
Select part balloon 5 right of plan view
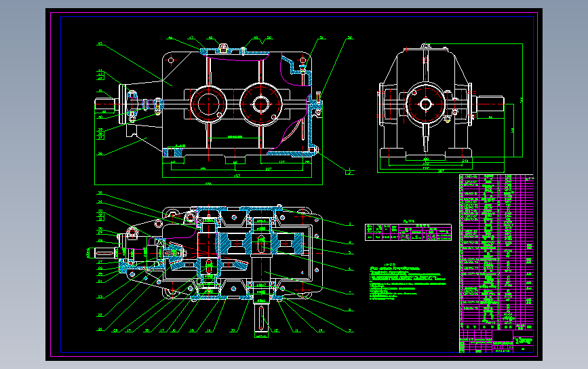click(x=350, y=253)
